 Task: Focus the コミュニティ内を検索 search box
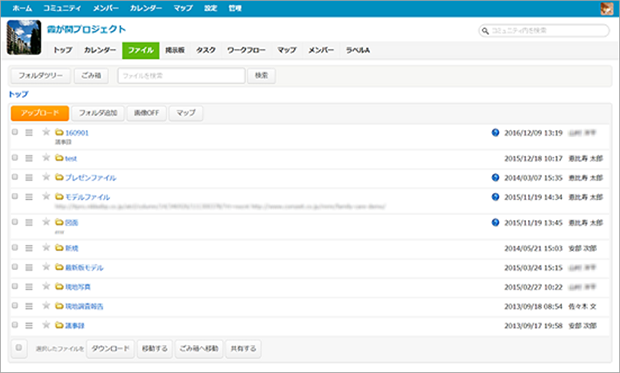544,31
